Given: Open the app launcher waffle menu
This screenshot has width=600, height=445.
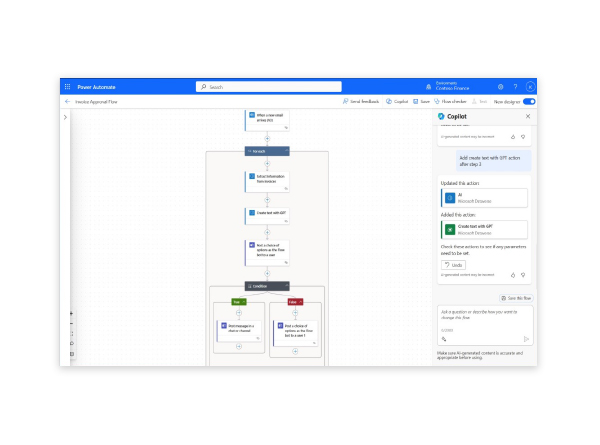Looking at the screenshot, I should [68, 87].
